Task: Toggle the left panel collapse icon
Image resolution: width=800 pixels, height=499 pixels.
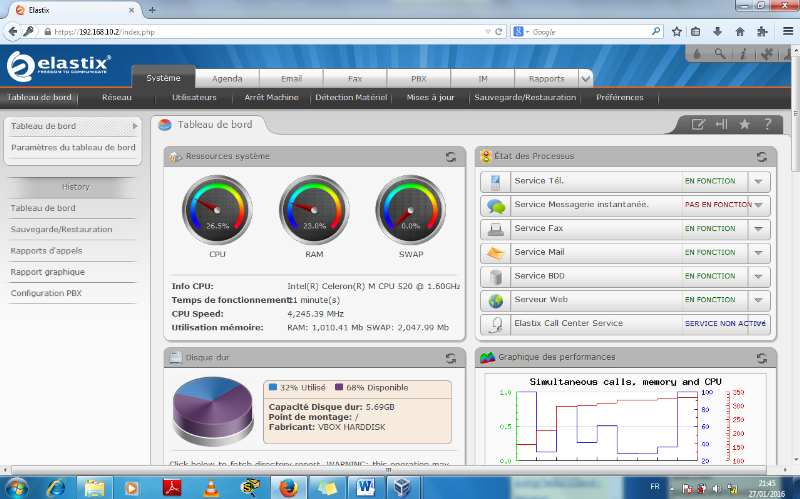Action: pyautogui.click(x=721, y=124)
